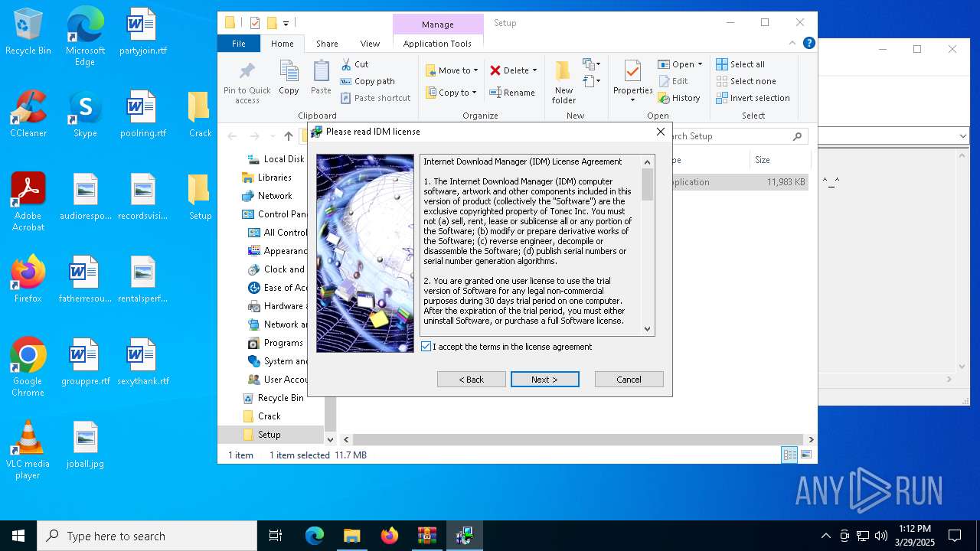Select Firefox desktop shortcut
980x551 pixels.
coord(28,279)
